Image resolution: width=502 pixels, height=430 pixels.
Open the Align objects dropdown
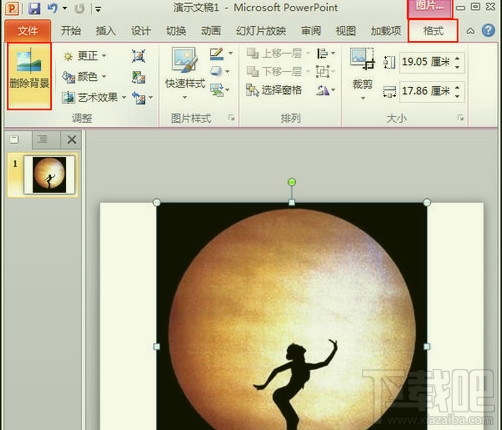326,54
